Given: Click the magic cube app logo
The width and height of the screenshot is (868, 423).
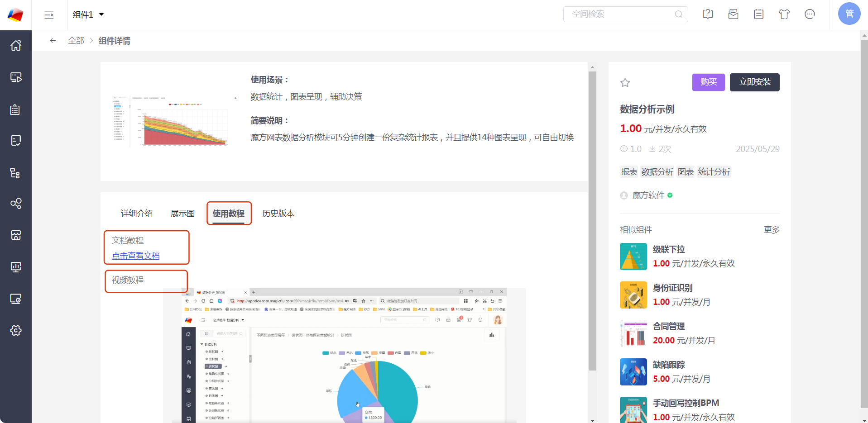Looking at the screenshot, I should (15, 15).
